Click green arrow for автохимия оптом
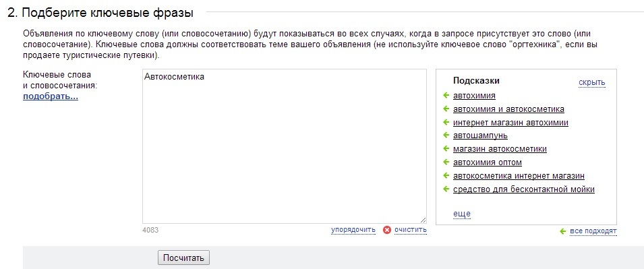The height and width of the screenshot is (269, 644). [x=446, y=162]
